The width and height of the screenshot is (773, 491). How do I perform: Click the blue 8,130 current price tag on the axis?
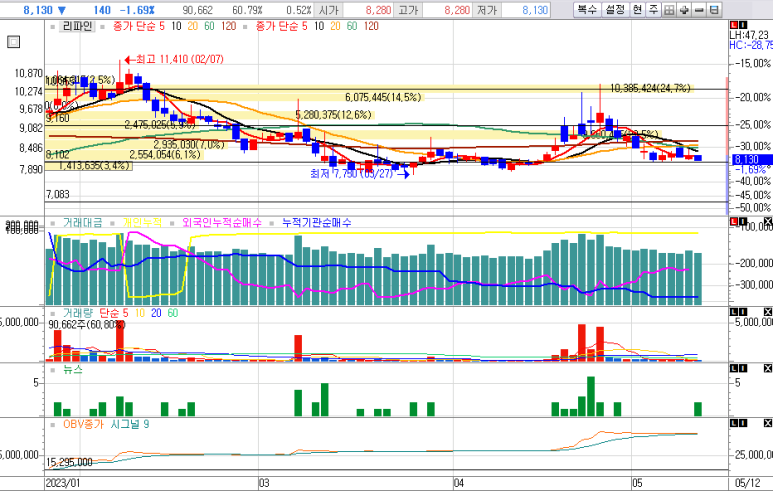751,160
